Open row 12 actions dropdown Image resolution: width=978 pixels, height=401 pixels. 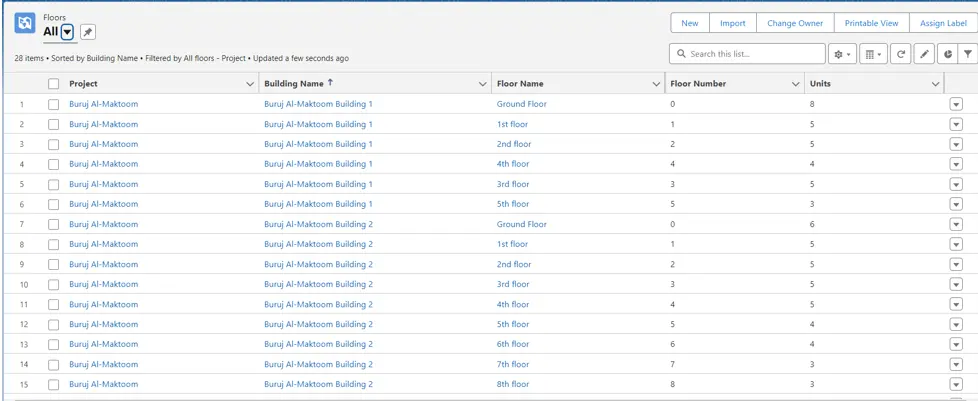click(956, 324)
